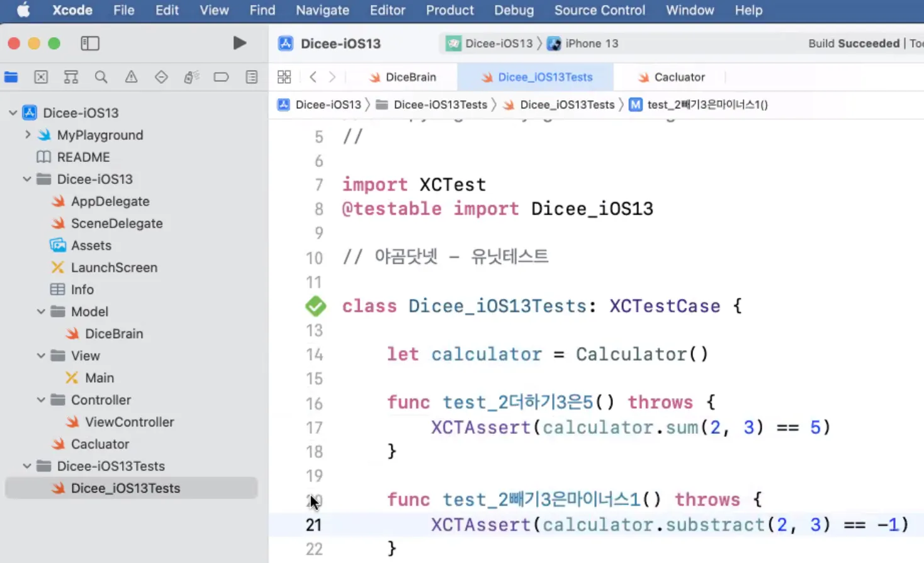Show the Breakpoint navigator
Screen dimensions: 924x563
pos(221,77)
